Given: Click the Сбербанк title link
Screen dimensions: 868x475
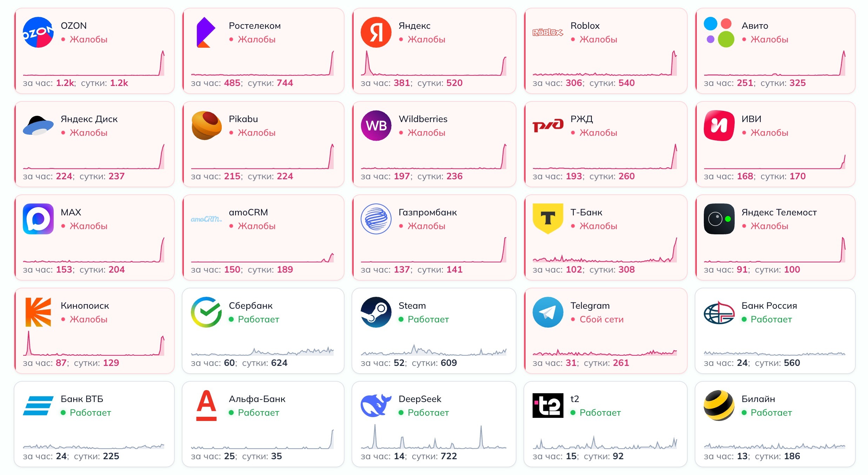Looking at the screenshot, I should (251, 306).
